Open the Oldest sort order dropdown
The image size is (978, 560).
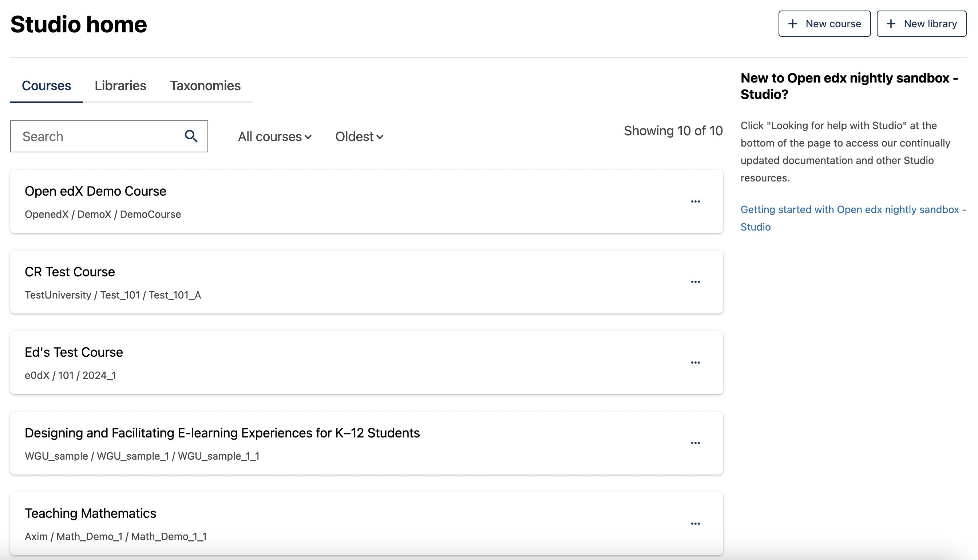pyautogui.click(x=359, y=136)
